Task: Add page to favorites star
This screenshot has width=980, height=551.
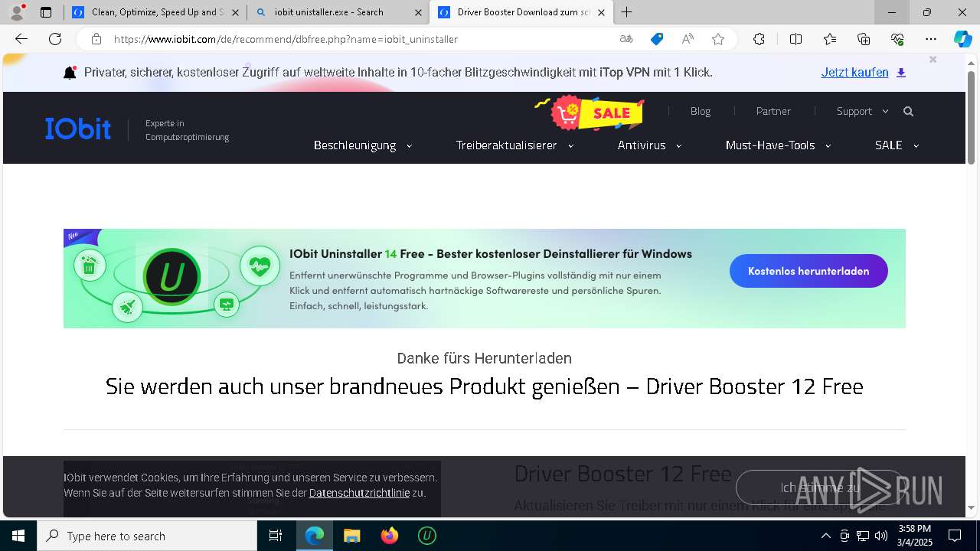Action: [718, 39]
